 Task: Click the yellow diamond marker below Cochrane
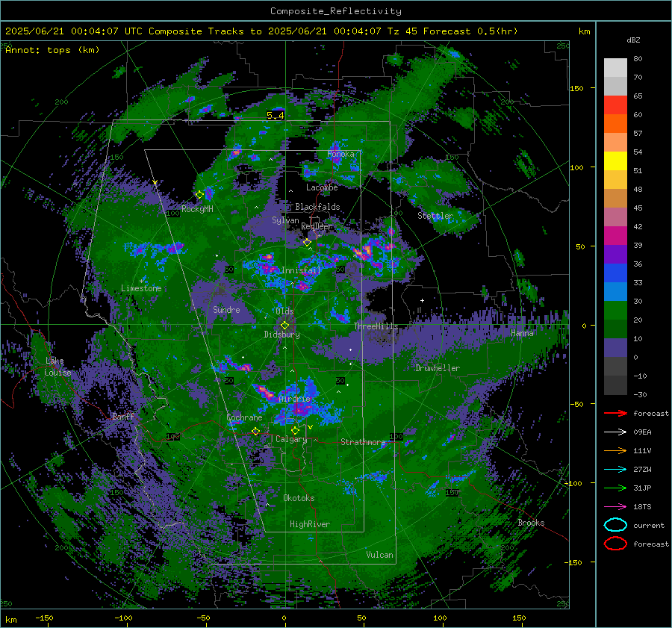click(256, 432)
